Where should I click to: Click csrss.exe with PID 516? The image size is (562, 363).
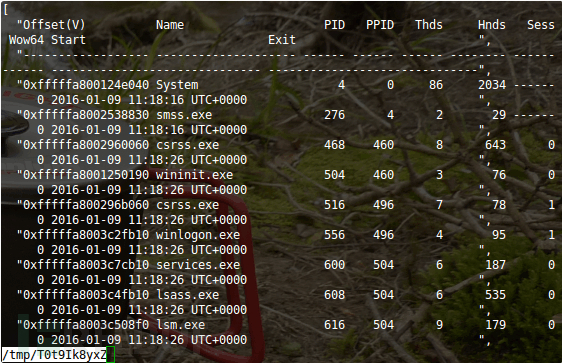pyautogui.click(x=187, y=205)
